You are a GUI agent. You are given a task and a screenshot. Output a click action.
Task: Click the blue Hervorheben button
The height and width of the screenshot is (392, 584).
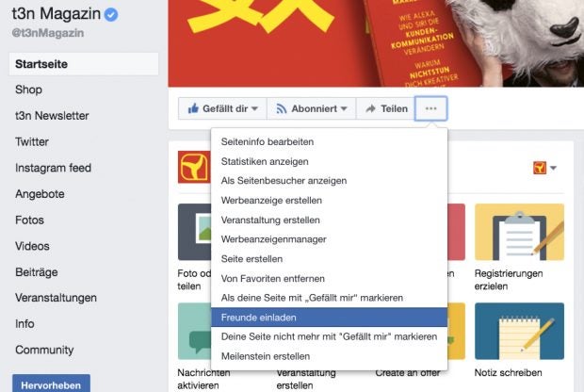(51, 384)
